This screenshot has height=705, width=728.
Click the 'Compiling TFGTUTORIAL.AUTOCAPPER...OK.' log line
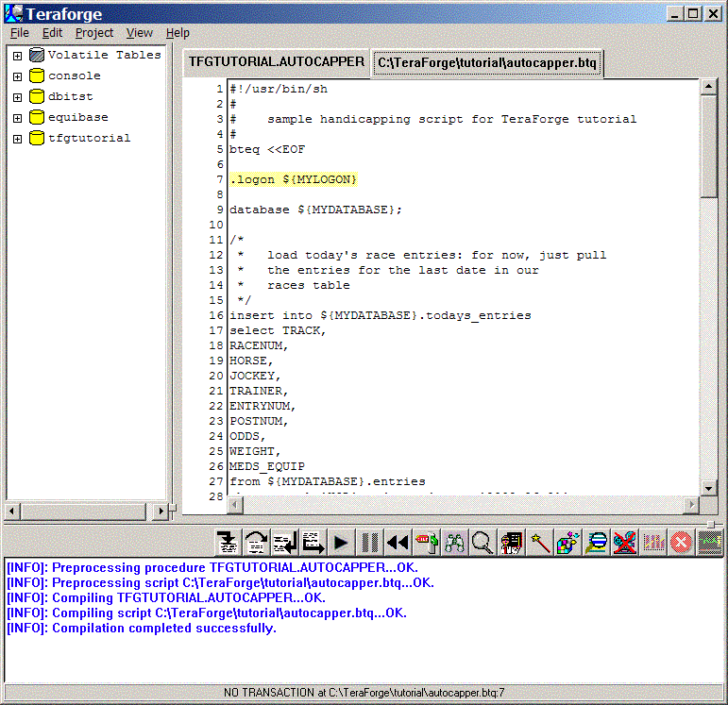[166, 597]
